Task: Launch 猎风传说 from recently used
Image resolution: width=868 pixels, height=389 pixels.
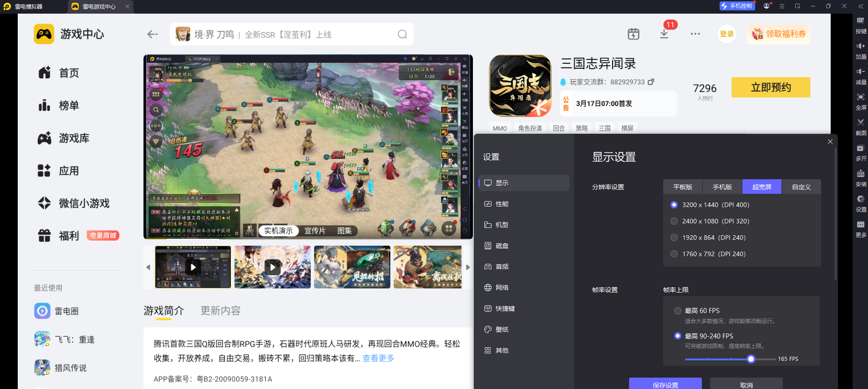Action: [61, 368]
